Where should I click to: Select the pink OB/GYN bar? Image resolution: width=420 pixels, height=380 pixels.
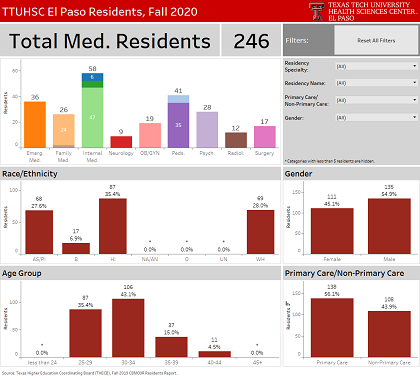[150, 135]
